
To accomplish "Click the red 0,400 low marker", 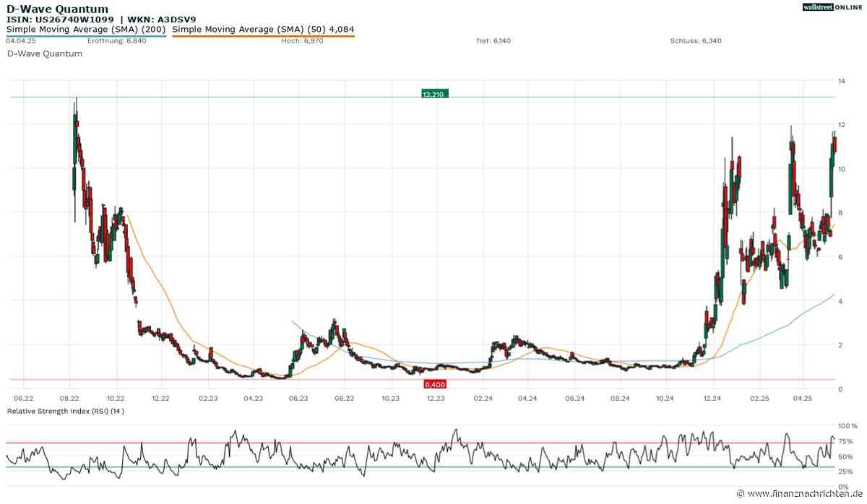I will coord(434,385).
